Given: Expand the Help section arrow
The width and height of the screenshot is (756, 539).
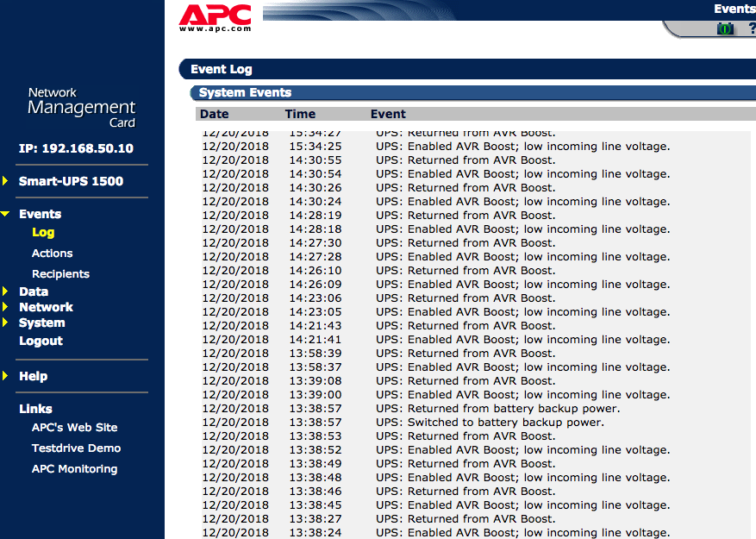Looking at the screenshot, I should click(5, 376).
